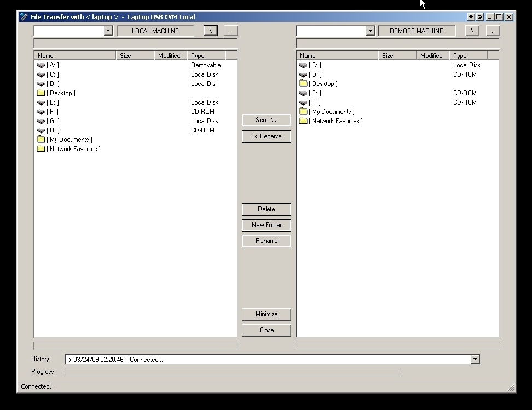532x410 pixels.
Task: Click the local My Documents folder icon
Action: point(41,139)
